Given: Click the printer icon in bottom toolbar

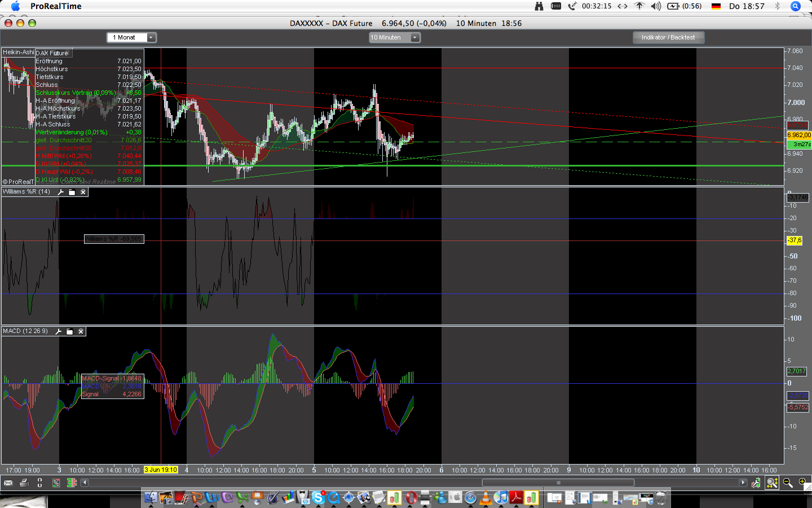Looking at the screenshot, I should point(24,483).
